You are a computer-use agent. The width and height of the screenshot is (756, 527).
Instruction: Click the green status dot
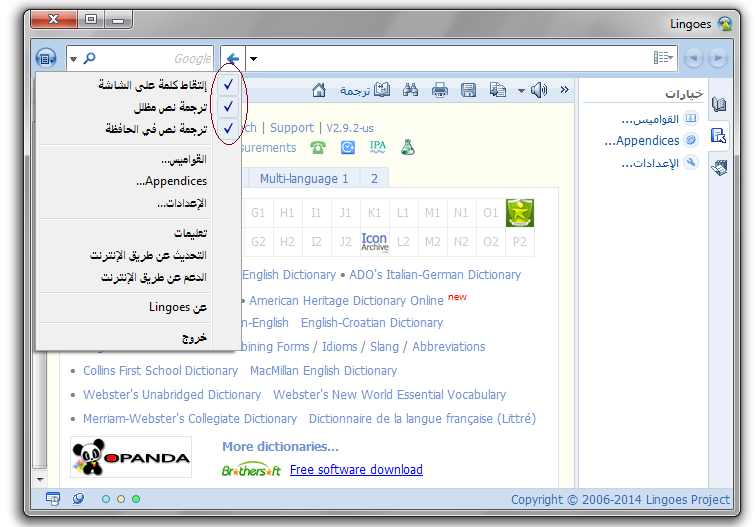(136, 499)
